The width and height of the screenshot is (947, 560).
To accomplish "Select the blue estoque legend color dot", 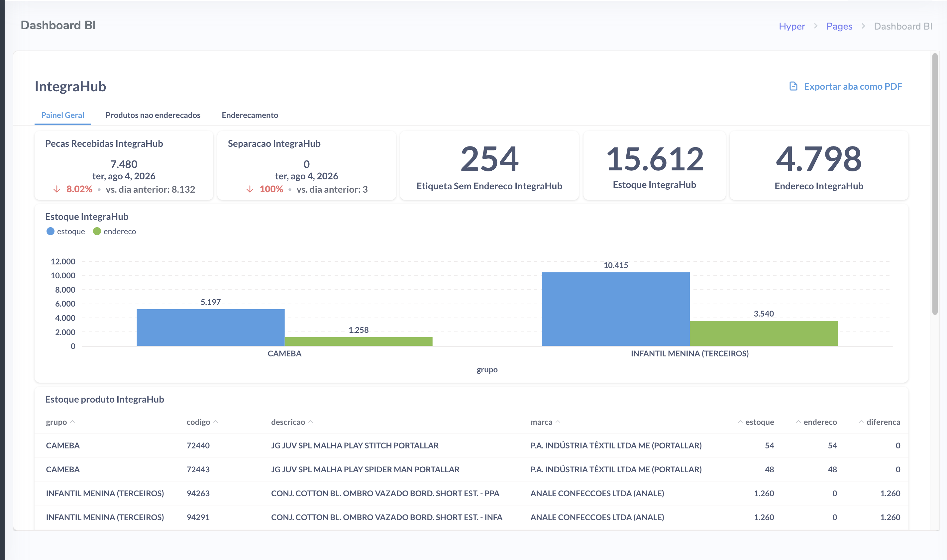I will tap(50, 231).
